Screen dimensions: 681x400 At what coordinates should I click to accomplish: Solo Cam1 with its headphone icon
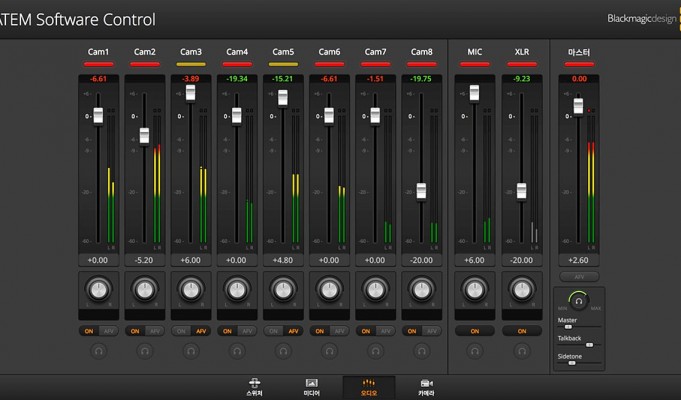point(99,350)
